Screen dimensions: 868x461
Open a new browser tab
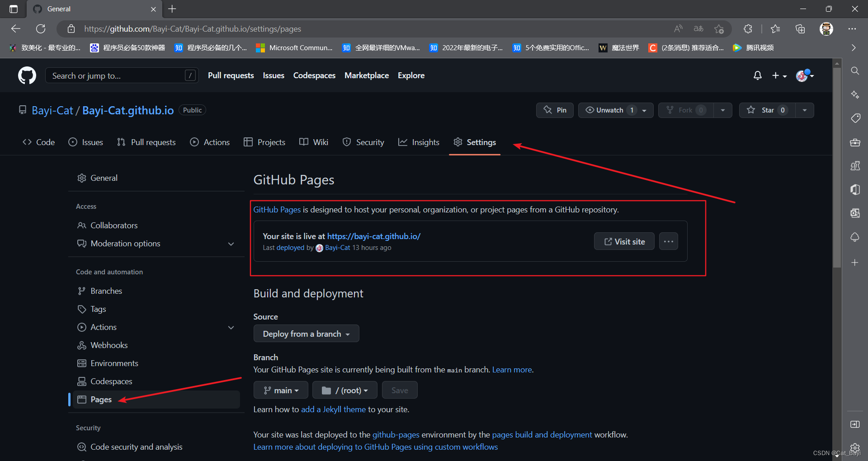click(172, 9)
